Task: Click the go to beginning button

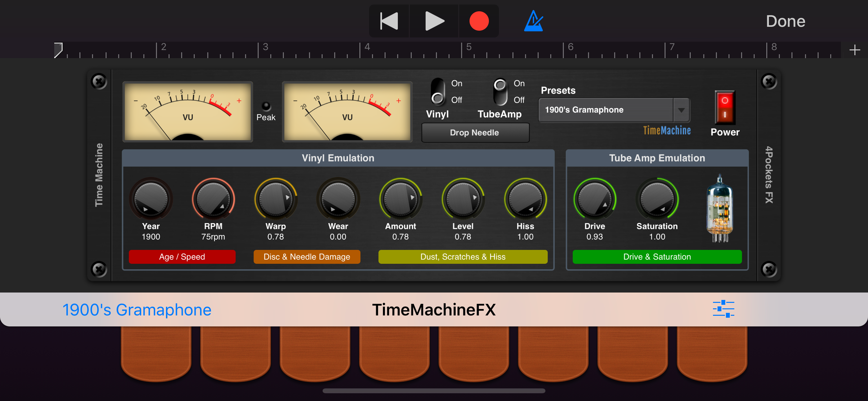Action: [389, 21]
